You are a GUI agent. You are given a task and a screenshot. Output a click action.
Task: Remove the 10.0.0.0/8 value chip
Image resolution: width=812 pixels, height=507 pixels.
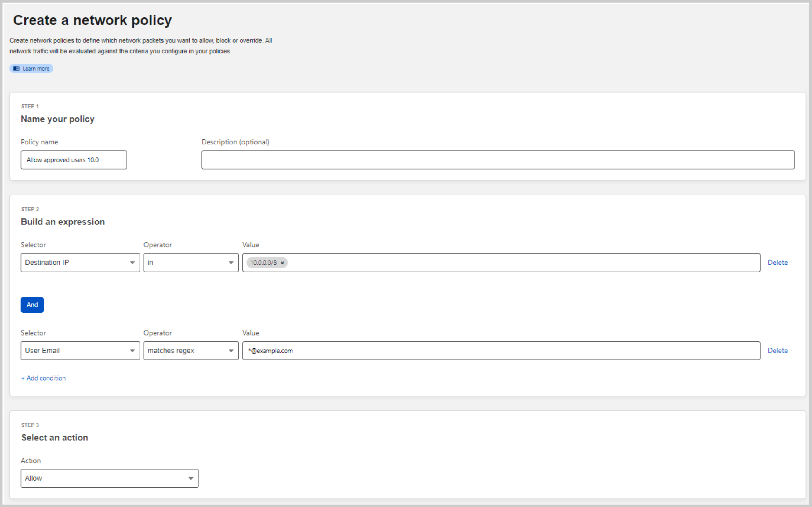(x=282, y=263)
